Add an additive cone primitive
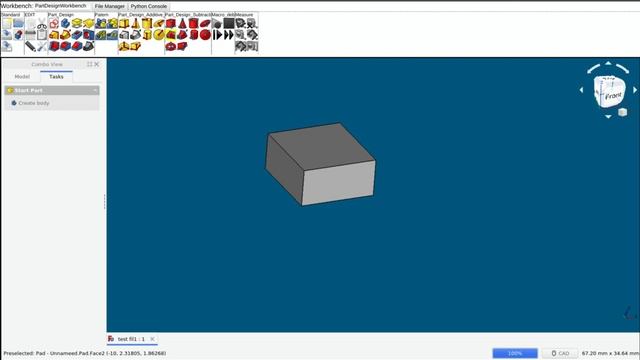Viewport: 640px width, 360px height. coord(136,23)
